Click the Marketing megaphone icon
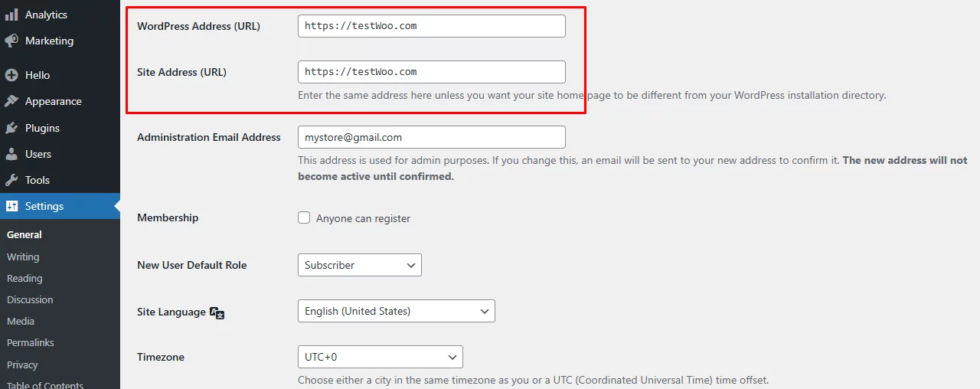Image resolution: width=980 pixels, height=389 pixels. click(11, 41)
